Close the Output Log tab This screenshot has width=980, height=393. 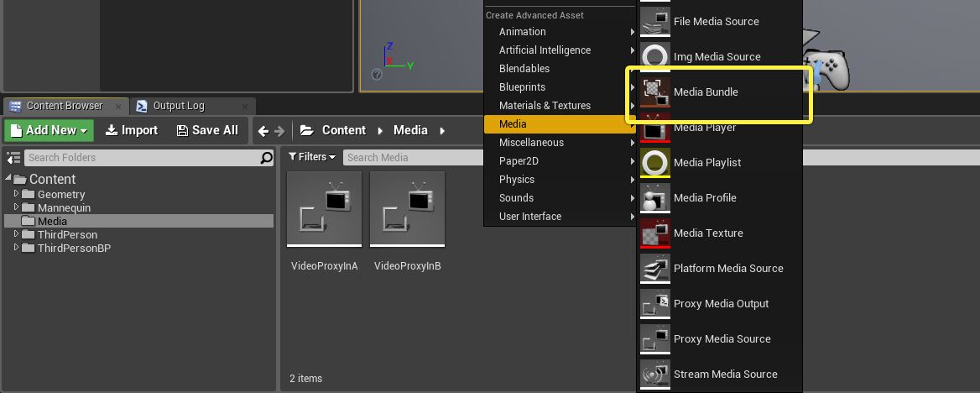point(245,107)
